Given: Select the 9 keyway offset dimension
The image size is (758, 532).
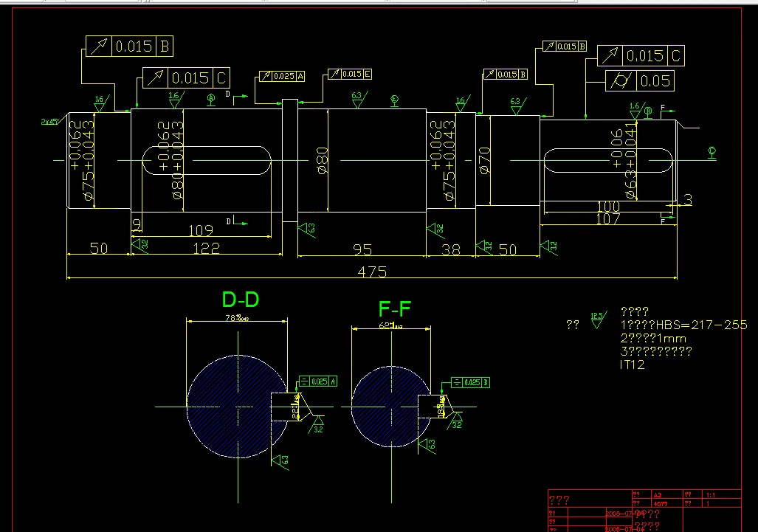Looking at the screenshot, I should point(137,225).
